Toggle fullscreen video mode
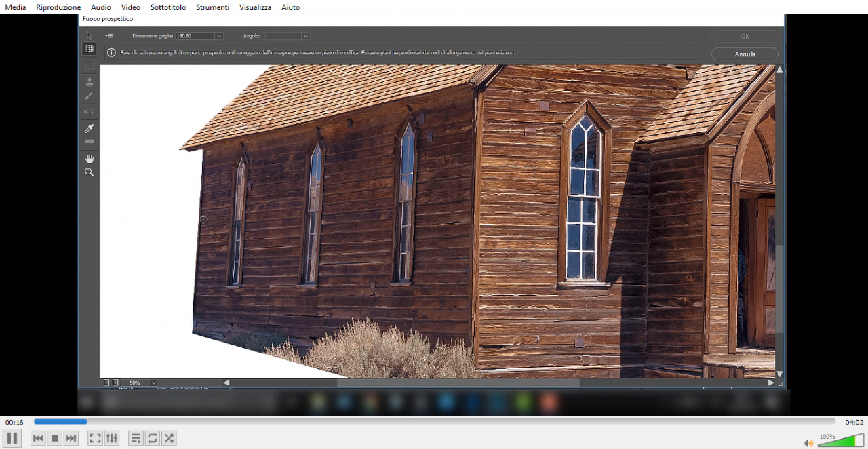 (96, 438)
